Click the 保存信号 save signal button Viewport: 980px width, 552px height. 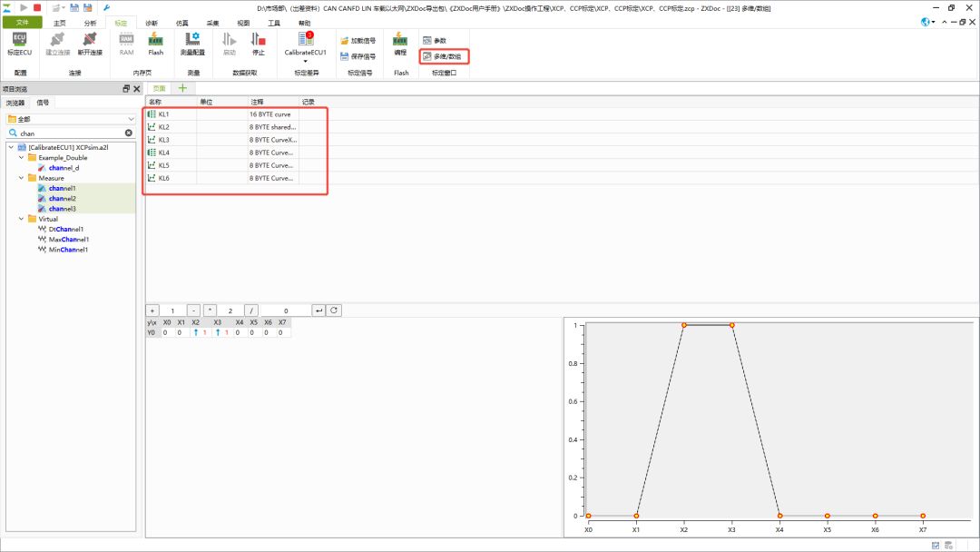358,56
